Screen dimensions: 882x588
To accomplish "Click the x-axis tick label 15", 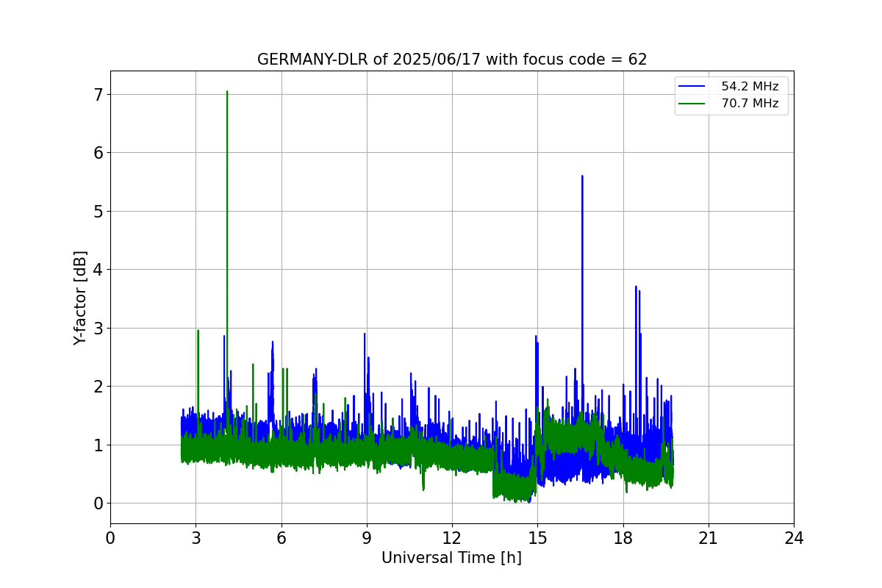I will coord(537,538).
